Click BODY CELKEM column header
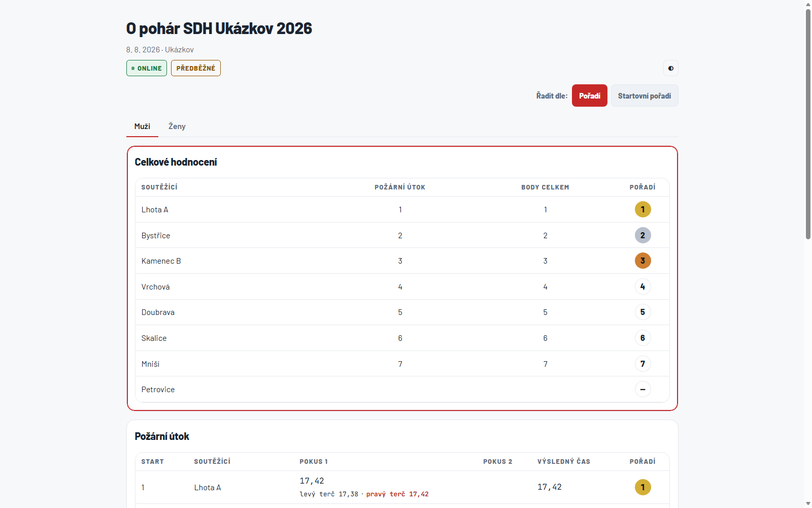 [545, 187]
